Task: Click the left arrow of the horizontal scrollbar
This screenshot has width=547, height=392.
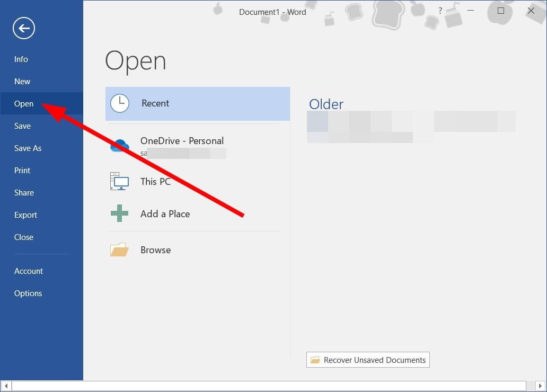Action: 6,386
